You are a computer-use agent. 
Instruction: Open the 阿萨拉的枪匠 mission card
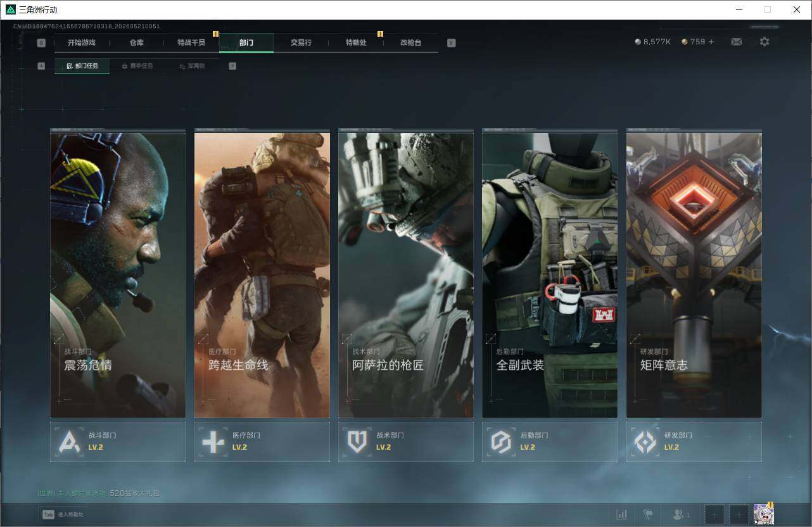[x=406, y=274]
